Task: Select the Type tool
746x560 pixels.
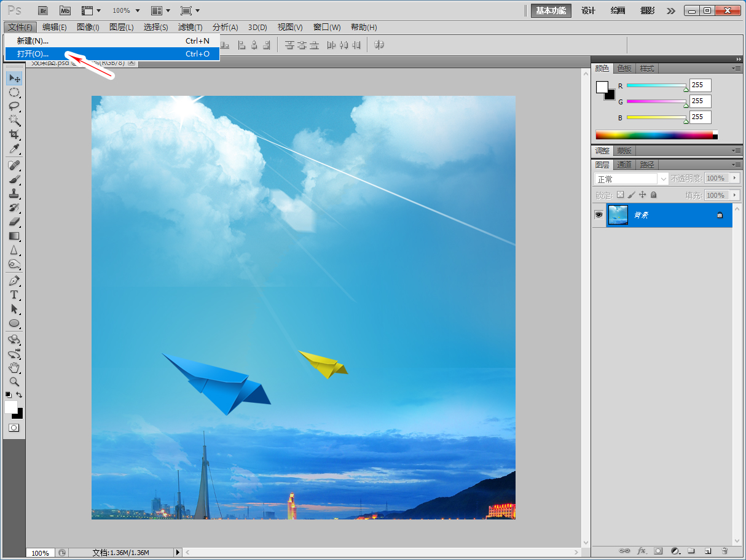Action: pos(14,295)
